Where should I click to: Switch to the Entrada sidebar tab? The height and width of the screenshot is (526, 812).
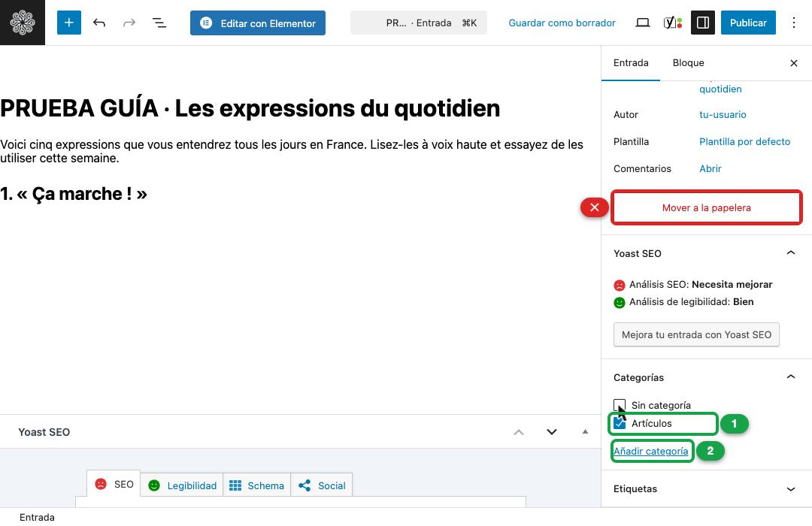[631, 63]
